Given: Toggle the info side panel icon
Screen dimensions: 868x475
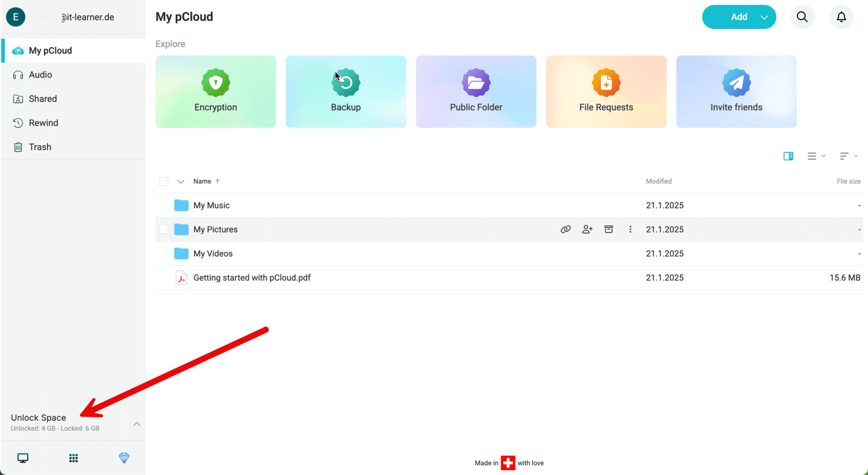Looking at the screenshot, I should point(788,156).
